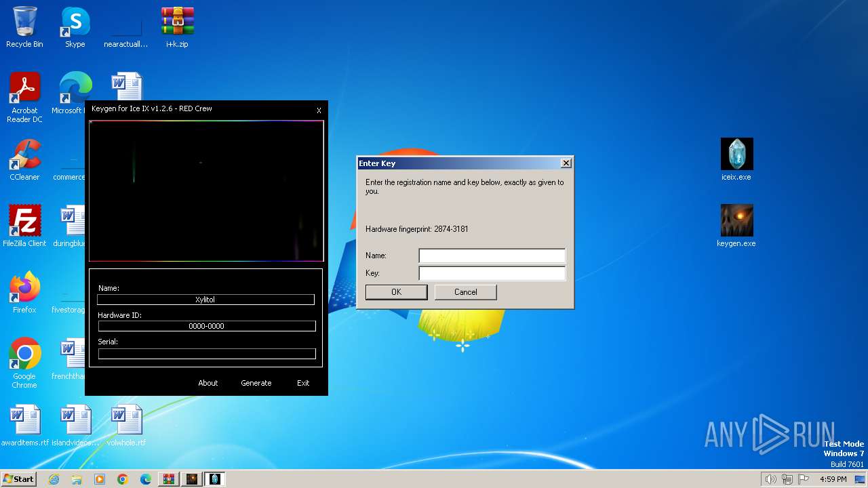The image size is (868, 488).
Task: Switch to keygen taskbar item
Action: (192, 479)
